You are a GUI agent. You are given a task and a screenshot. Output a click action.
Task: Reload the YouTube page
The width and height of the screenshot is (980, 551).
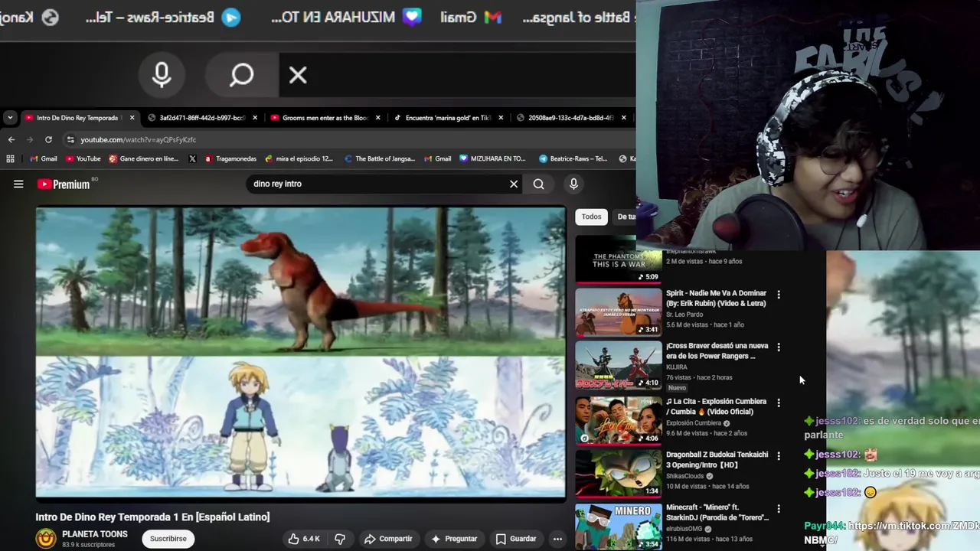(x=48, y=139)
